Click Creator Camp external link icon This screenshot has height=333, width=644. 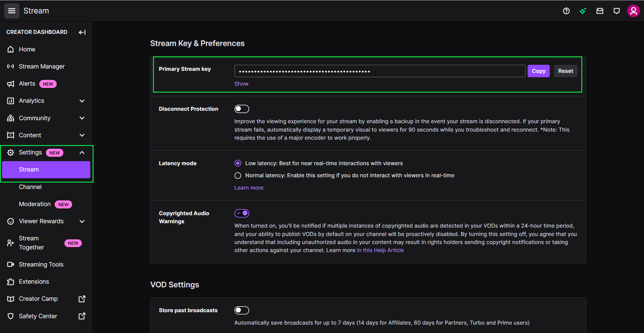pos(82,299)
